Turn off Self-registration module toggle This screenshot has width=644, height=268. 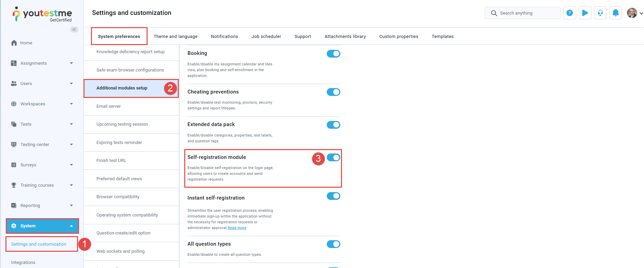click(333, 158)
